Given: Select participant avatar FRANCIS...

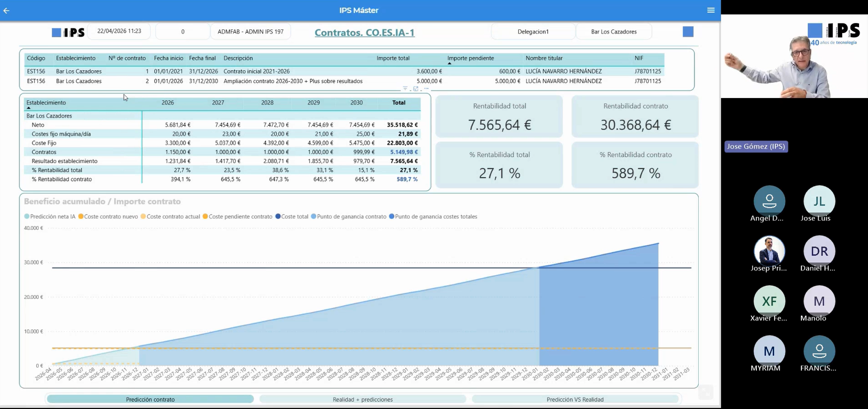Looking at the screenshot, I should 819,351.
